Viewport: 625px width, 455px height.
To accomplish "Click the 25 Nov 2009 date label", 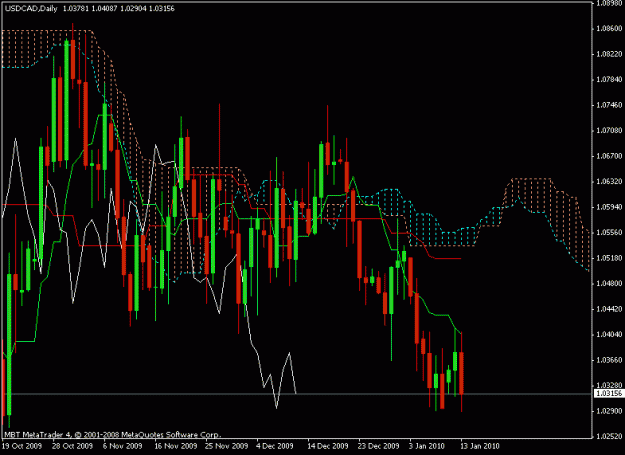I will 226,446.
